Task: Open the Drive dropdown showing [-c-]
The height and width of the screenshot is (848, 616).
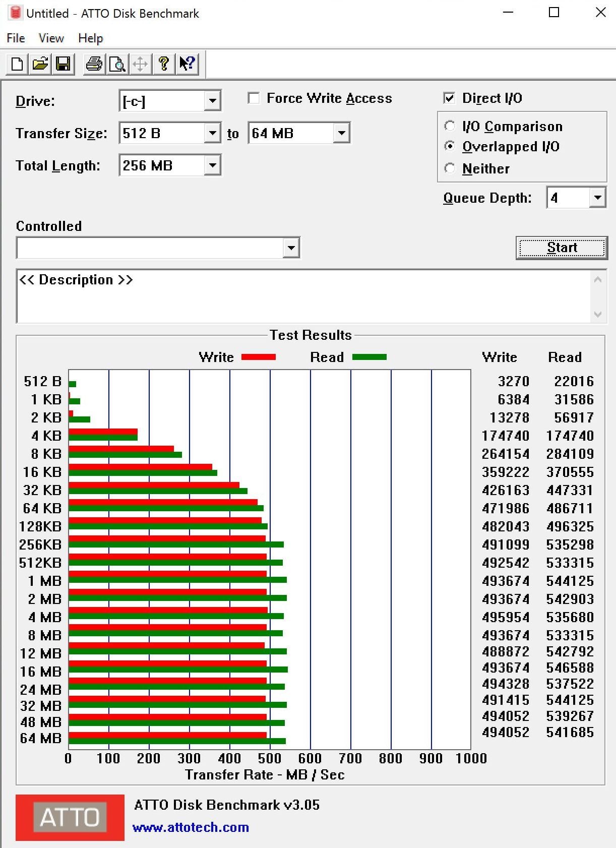Action: (213, 101)
